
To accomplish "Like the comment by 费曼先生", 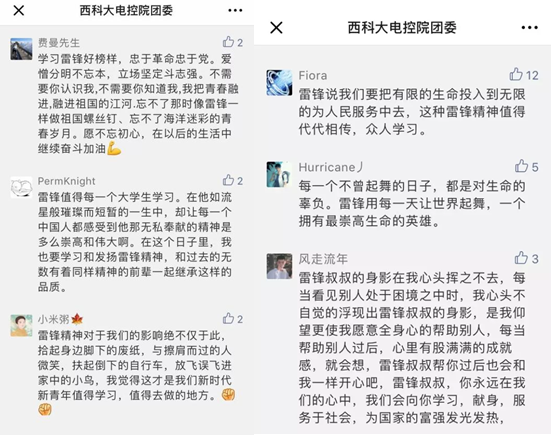I will (228, 42).
